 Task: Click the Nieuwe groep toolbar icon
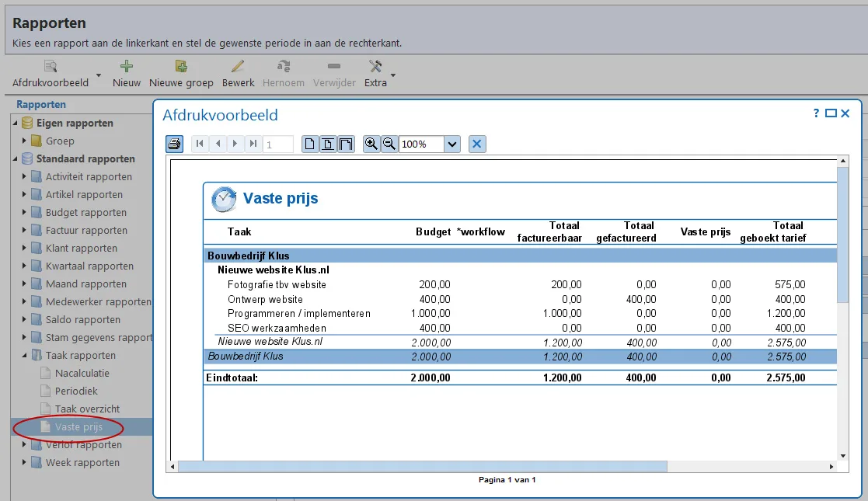point(181,67)
